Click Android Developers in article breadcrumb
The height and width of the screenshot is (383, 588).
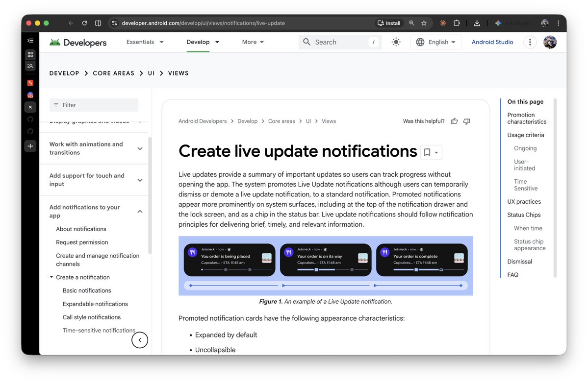coord(203,121)
